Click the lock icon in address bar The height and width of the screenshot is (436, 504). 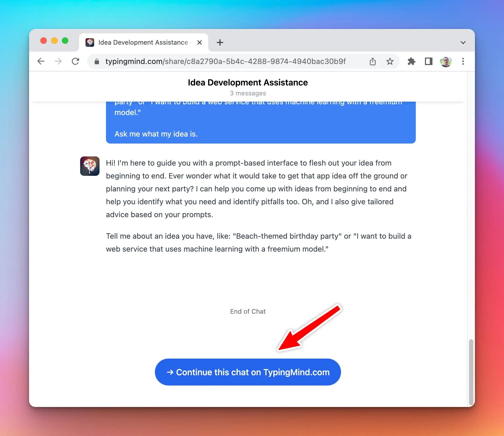[97, 62]
